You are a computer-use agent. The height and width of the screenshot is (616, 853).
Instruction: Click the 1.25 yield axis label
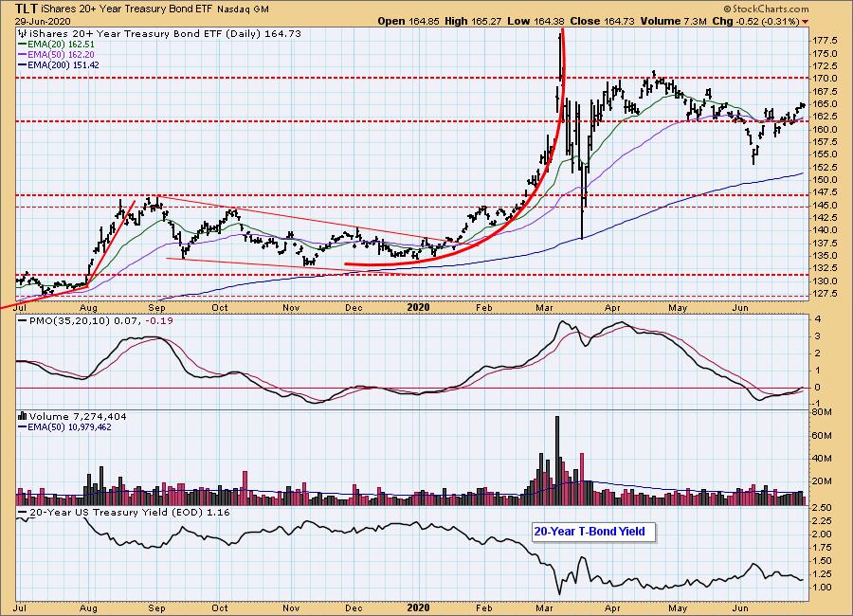click(x=822, y=574)
